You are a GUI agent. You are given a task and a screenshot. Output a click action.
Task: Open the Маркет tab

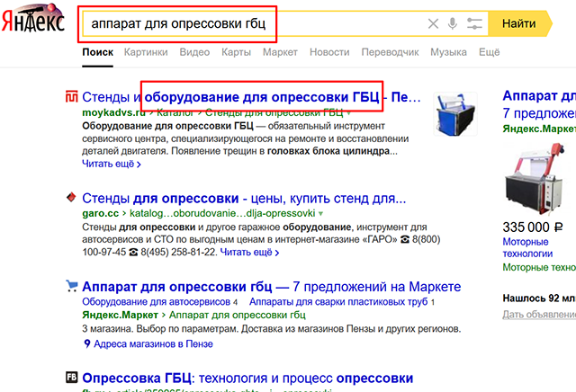(280, 52)
